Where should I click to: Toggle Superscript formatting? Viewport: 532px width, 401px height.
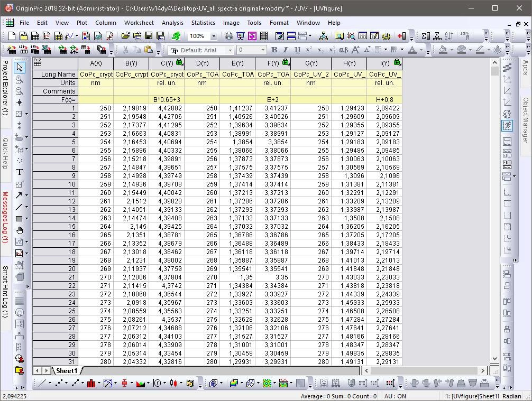[x=309, y=50]
